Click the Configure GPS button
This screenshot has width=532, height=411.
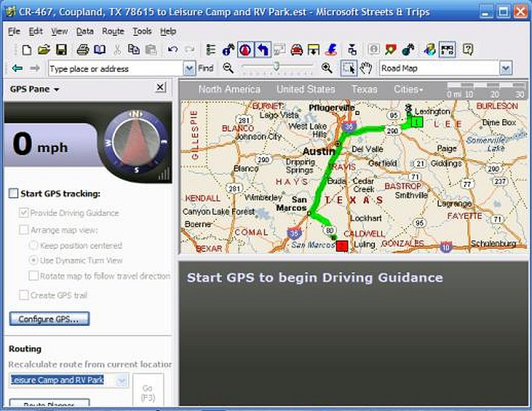click(49, 319)
